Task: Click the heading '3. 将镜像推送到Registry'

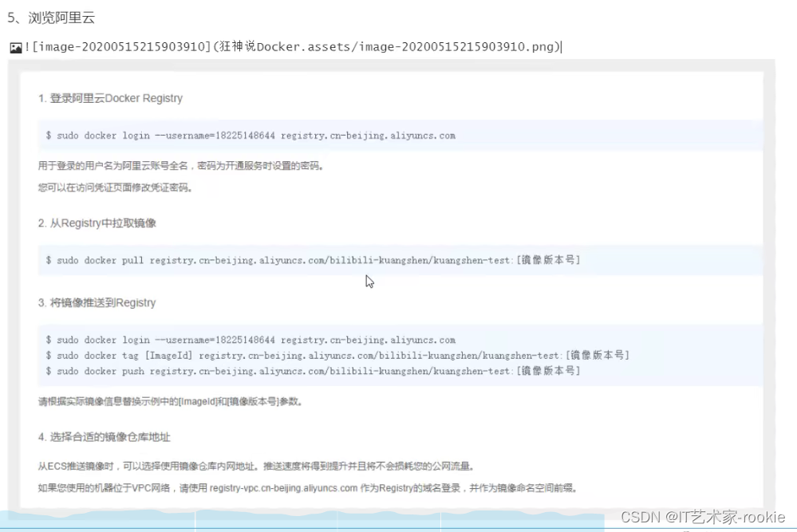Action: [97, 303]
